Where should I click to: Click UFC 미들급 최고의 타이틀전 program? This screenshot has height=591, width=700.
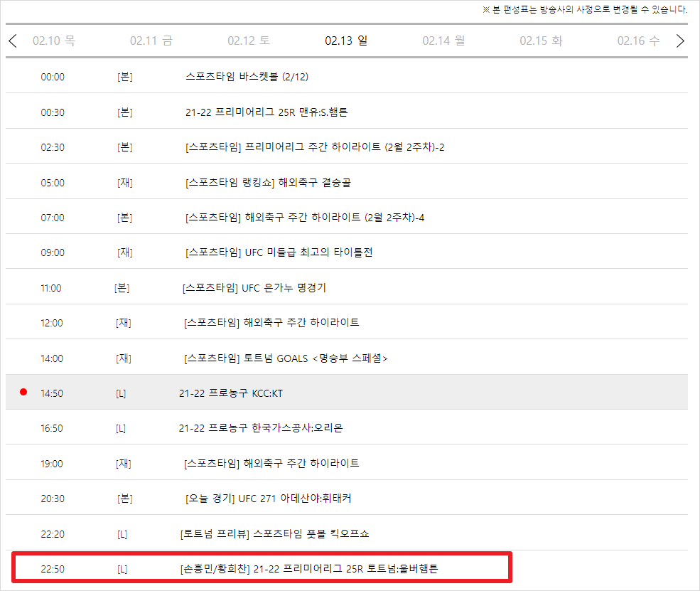click(279, 252)
